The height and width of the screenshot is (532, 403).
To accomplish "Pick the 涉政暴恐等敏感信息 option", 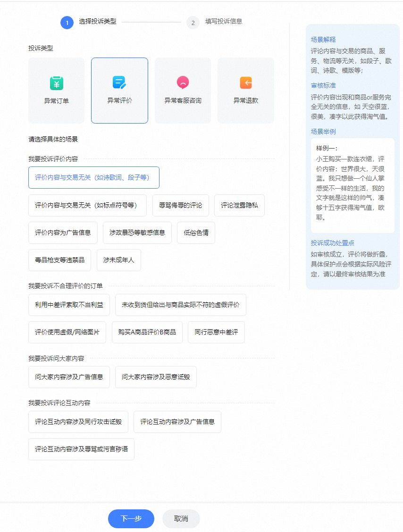I will pyautogui.click(x=137, y=233).
